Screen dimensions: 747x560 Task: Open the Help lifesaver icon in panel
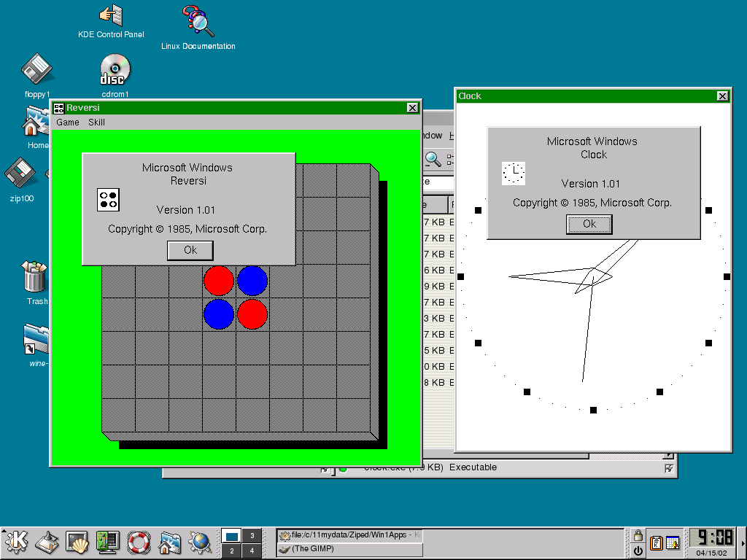(139, 542)
